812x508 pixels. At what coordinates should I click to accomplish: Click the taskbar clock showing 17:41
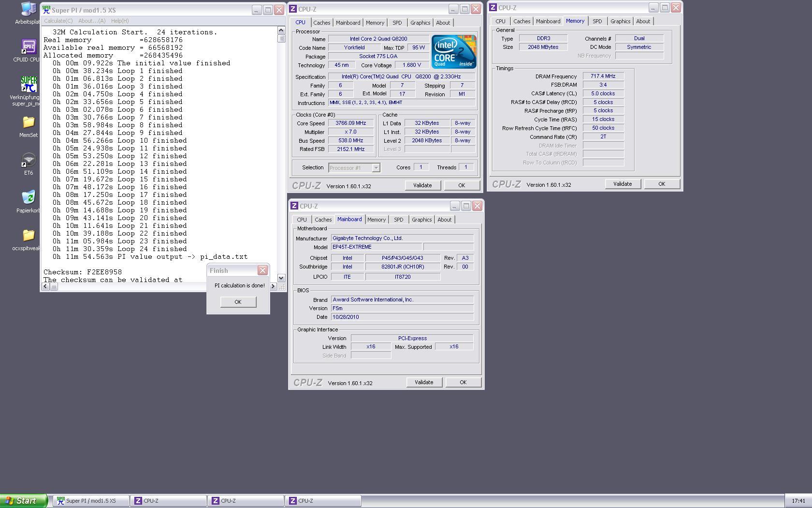pos(798,501)
